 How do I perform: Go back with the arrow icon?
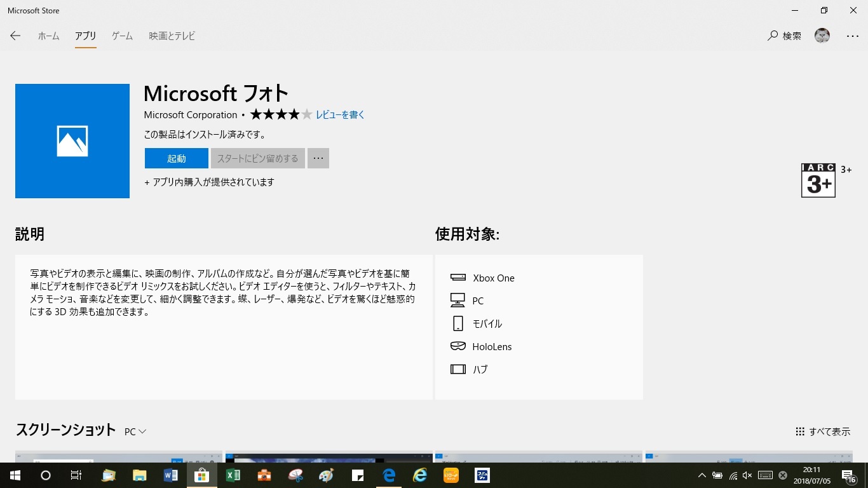click(15, 36)
